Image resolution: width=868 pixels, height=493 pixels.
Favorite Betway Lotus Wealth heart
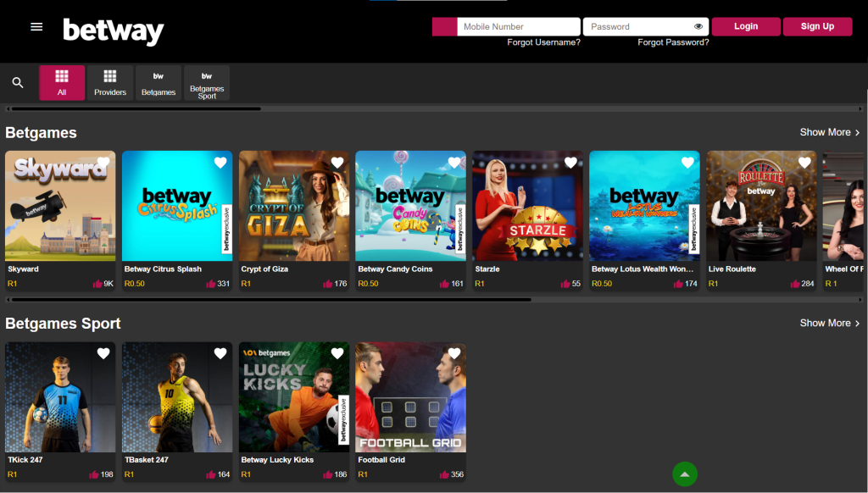687,163
